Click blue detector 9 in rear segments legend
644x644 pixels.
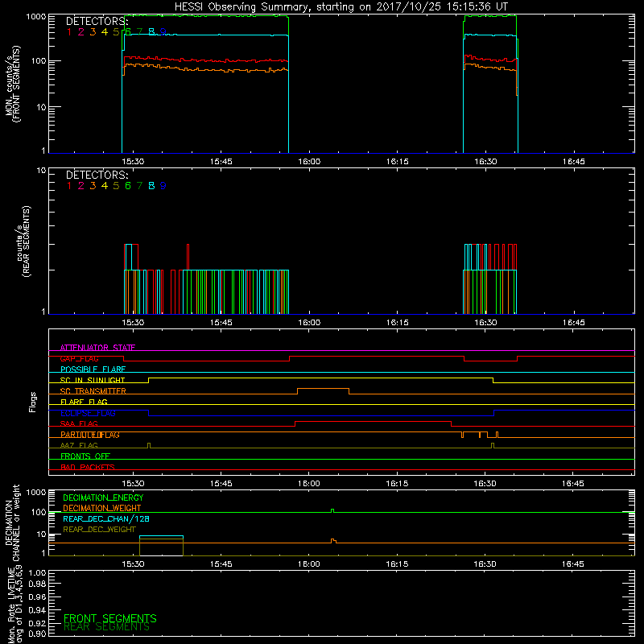(163, 186)
